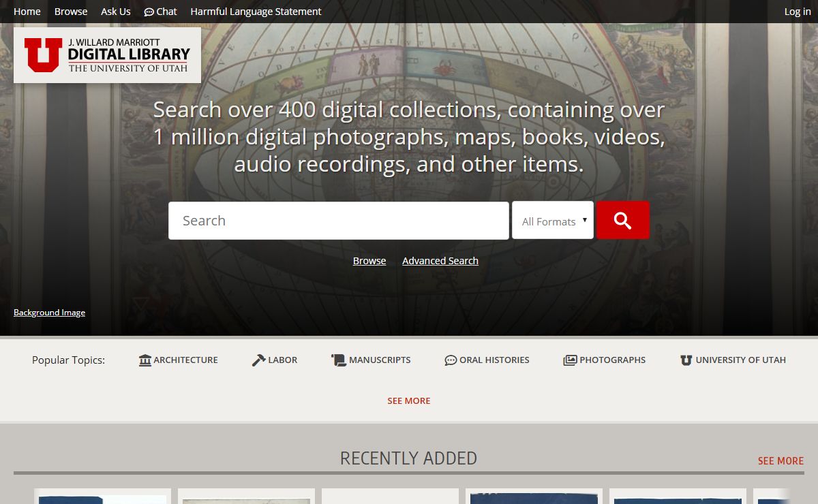Click See More under Popular Topics
The width and height of the screenshot is (818, 504).
click(x=409, y=401)
